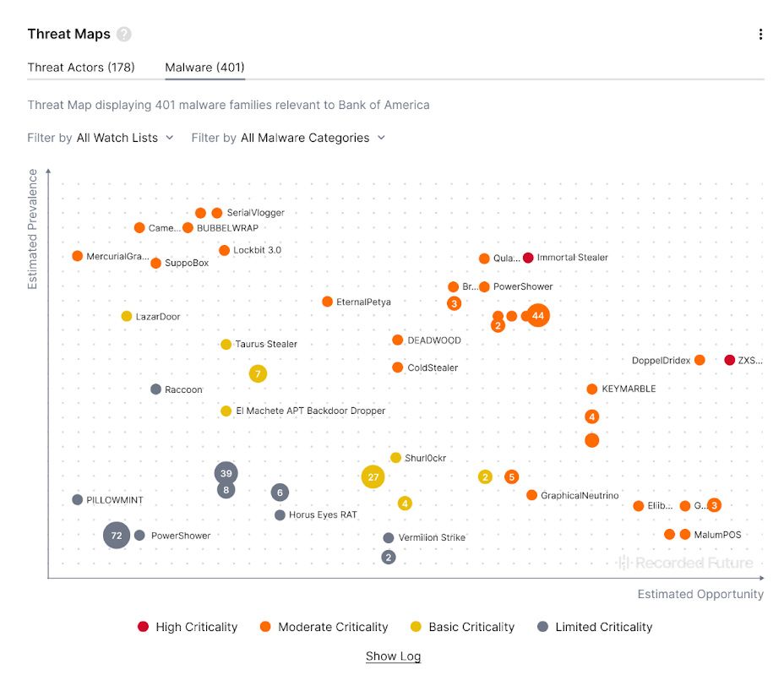This screenshot has height=686, width=784.
Task: Toggle Basic Criticality legend filter
Action: 462,627
